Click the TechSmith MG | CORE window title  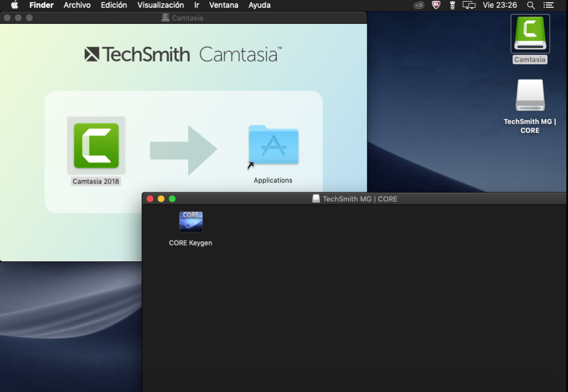[359, 198]
